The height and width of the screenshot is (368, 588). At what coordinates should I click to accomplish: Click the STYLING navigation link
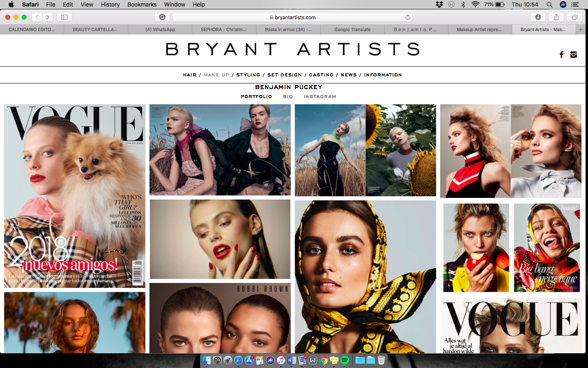pyautogui.click(x=248, y=75)
